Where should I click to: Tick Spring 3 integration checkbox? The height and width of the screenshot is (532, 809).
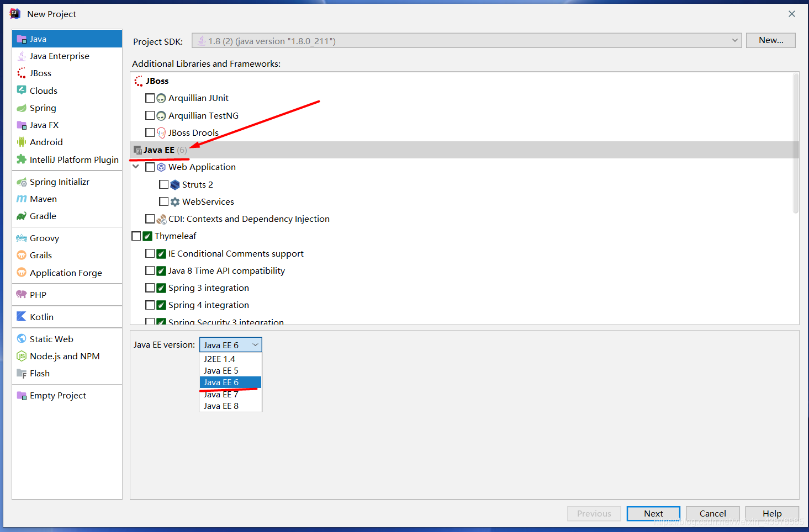pos(150,288)
